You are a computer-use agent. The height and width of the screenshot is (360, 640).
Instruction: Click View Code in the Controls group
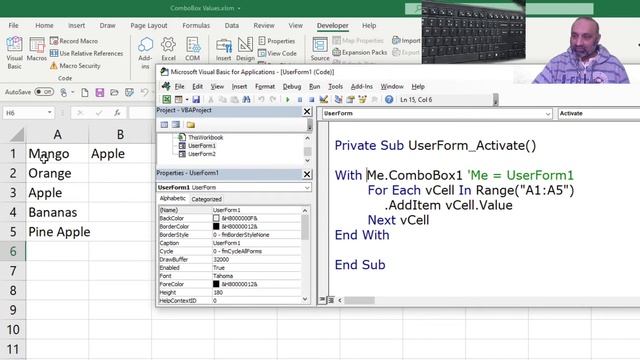pos(277,53)
